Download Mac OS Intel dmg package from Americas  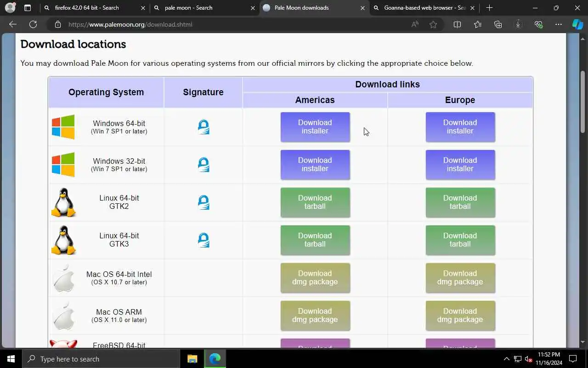point(315,278)
